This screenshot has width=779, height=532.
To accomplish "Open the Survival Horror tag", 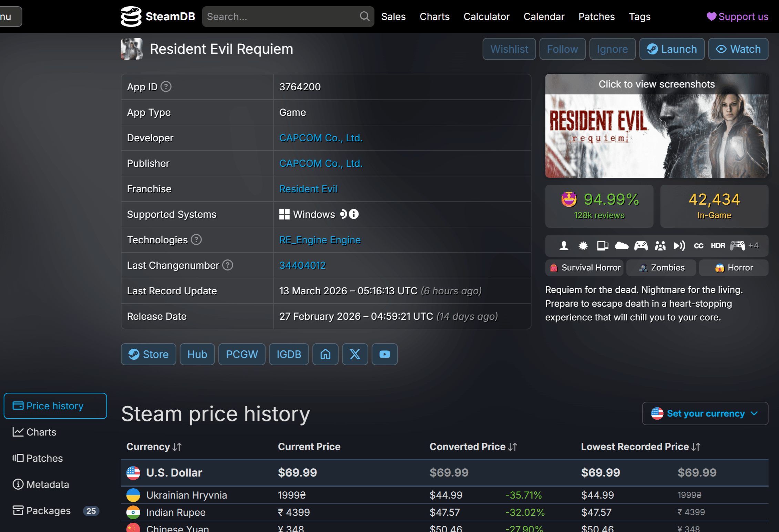I will 585,268.
